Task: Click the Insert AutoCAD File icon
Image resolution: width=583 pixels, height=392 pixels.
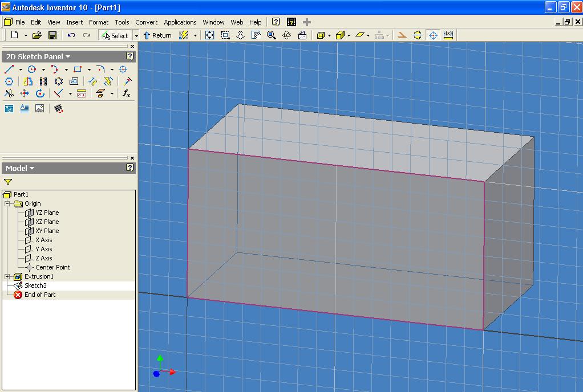Action: point(9,108)
